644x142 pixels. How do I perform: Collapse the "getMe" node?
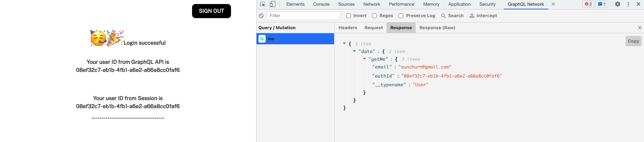[x=365, y=59]
